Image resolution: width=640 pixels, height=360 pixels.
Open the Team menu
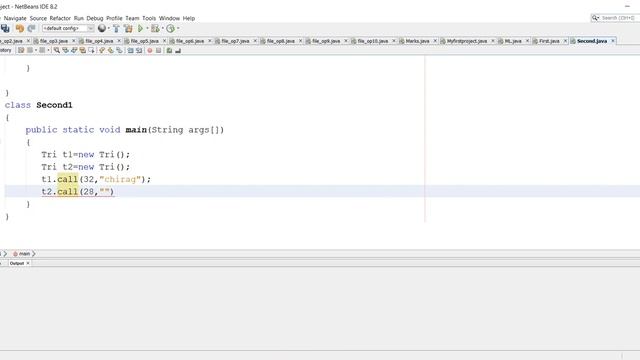pyautogui.click(x=132, y=18)
